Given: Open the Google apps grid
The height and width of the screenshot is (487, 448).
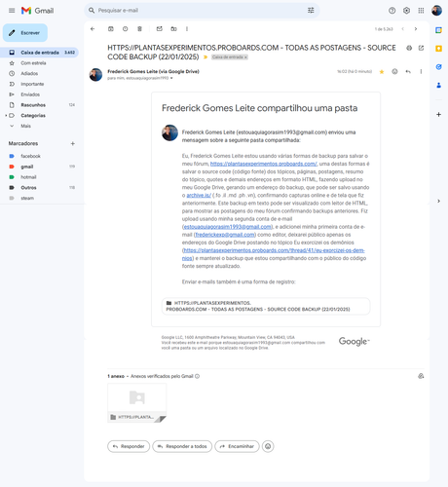Looking at the screenshot, I should (x=421, y=11).
